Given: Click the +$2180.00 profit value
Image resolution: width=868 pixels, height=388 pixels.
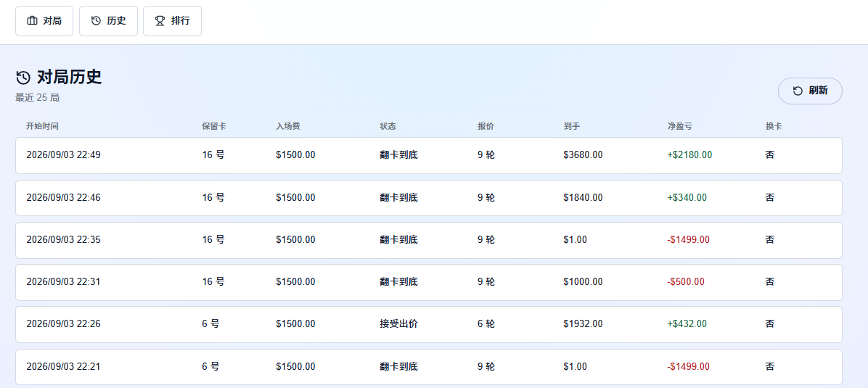Looking at the screenshot, I should tap(689, 155).
